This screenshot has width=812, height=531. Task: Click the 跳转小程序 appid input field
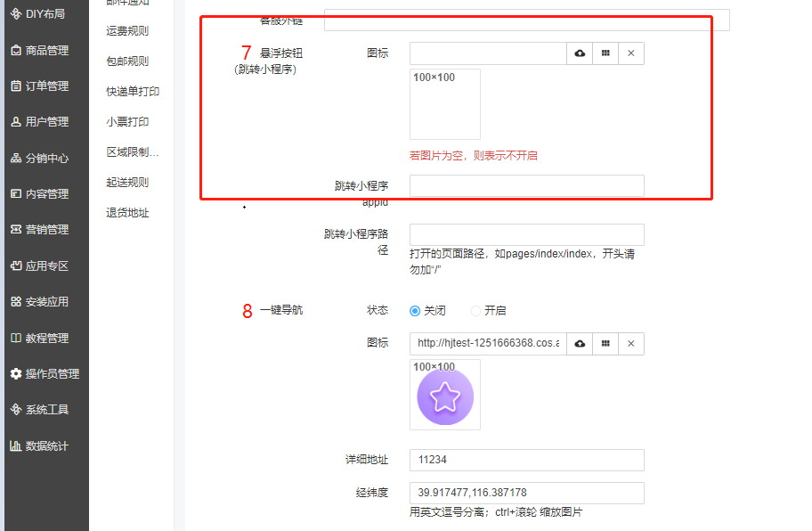point(527,185)
